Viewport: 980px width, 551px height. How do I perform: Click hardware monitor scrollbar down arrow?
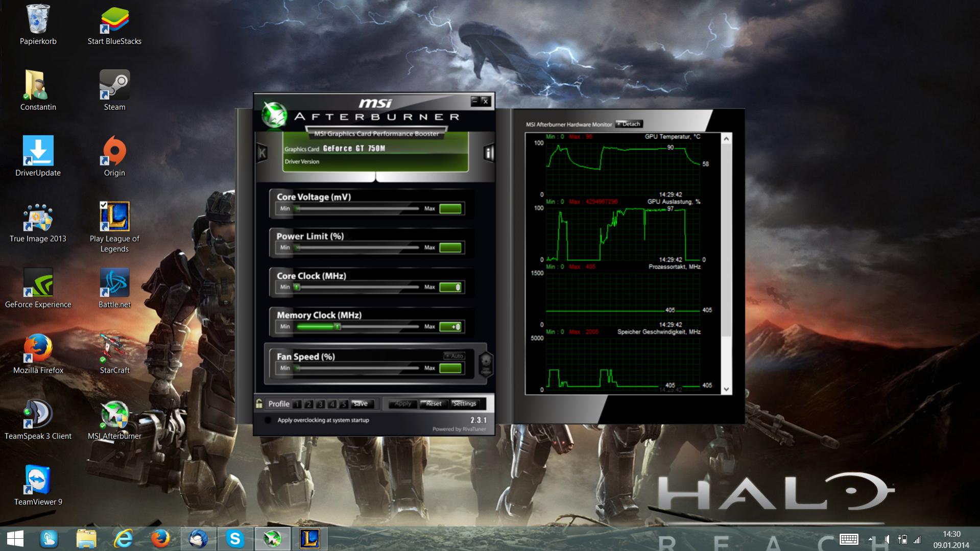[x=726, y=389]
